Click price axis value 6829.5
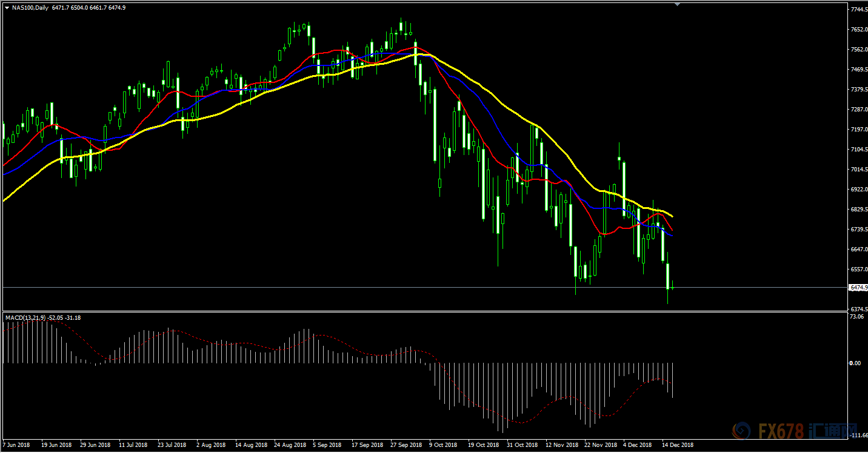 (858, 210)
